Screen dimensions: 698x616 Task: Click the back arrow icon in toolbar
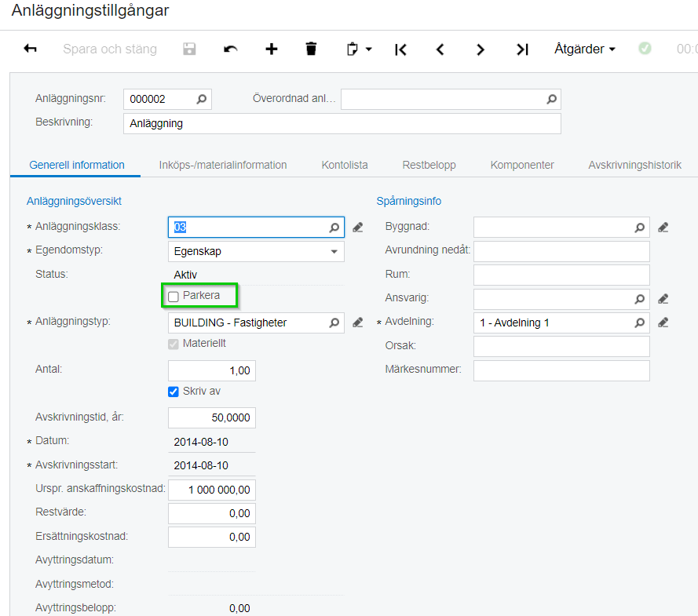(31, 49)
